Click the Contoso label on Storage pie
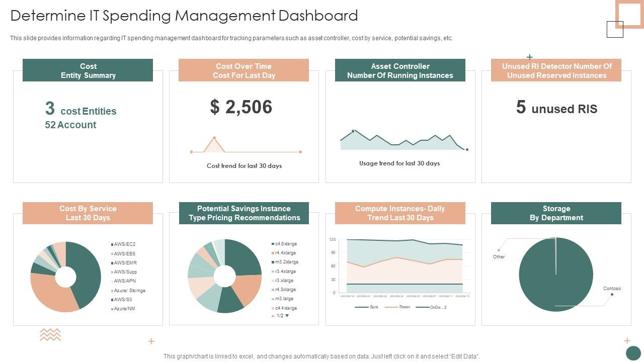Screen dimensions: 644x362 point(612,289)
